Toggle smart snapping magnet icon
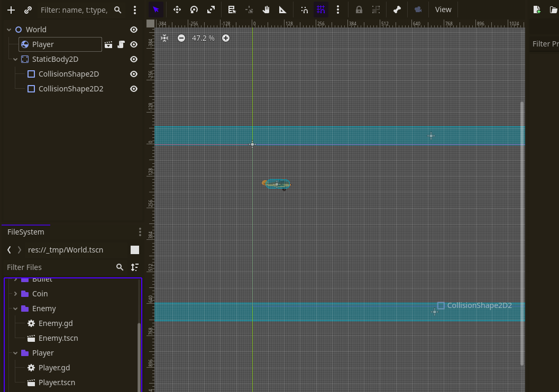Viewport: 559px width, 392px height. [304, 10]
